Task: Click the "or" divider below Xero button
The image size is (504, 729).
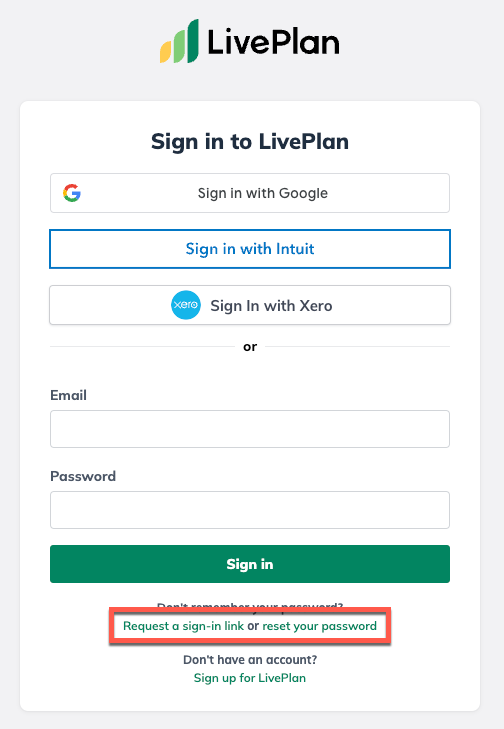Action: tap(250, 347)
